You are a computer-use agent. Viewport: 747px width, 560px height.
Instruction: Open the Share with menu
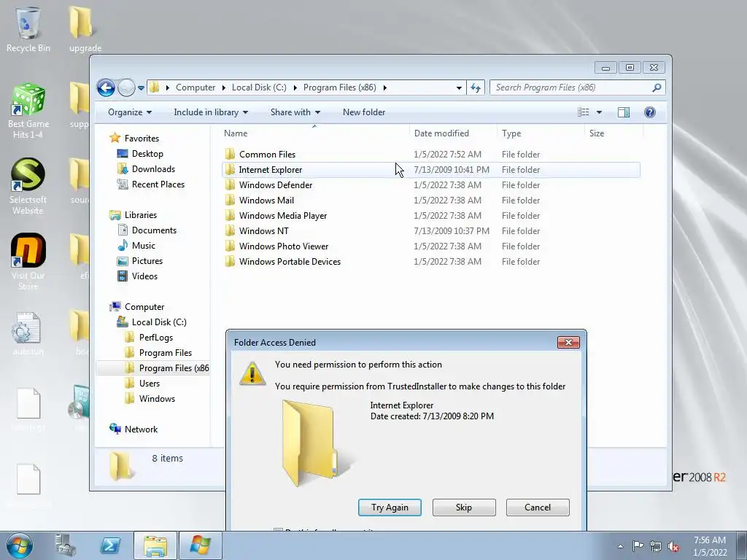click(295, 112)
